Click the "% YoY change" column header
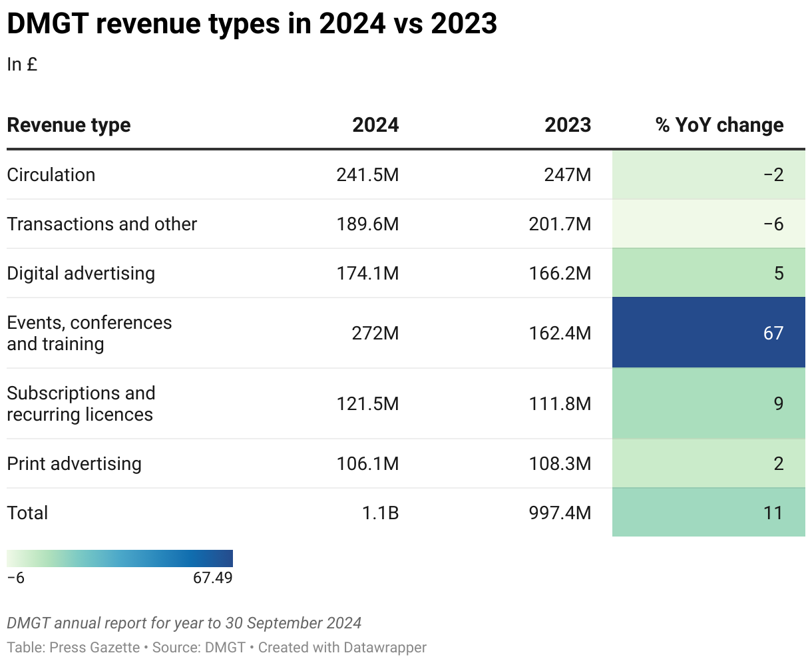812x663 pixels. click(719, 125)
